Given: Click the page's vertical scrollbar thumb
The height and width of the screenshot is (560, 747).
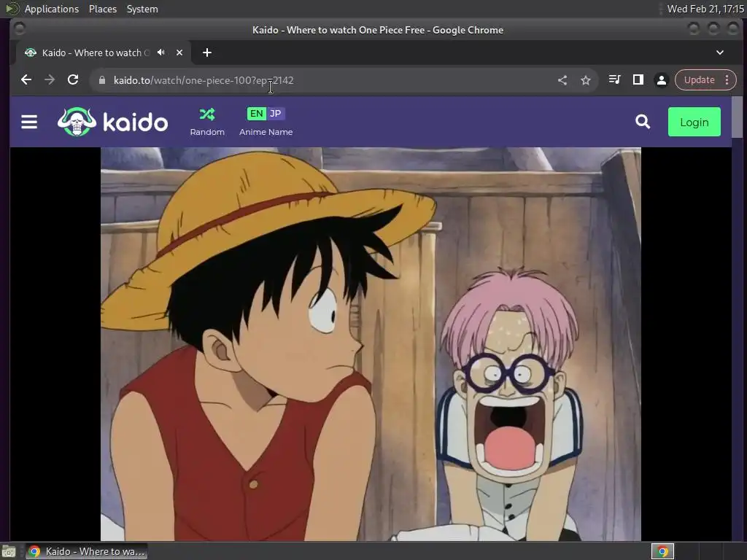Looking at the screenshot, I should 737,119.
